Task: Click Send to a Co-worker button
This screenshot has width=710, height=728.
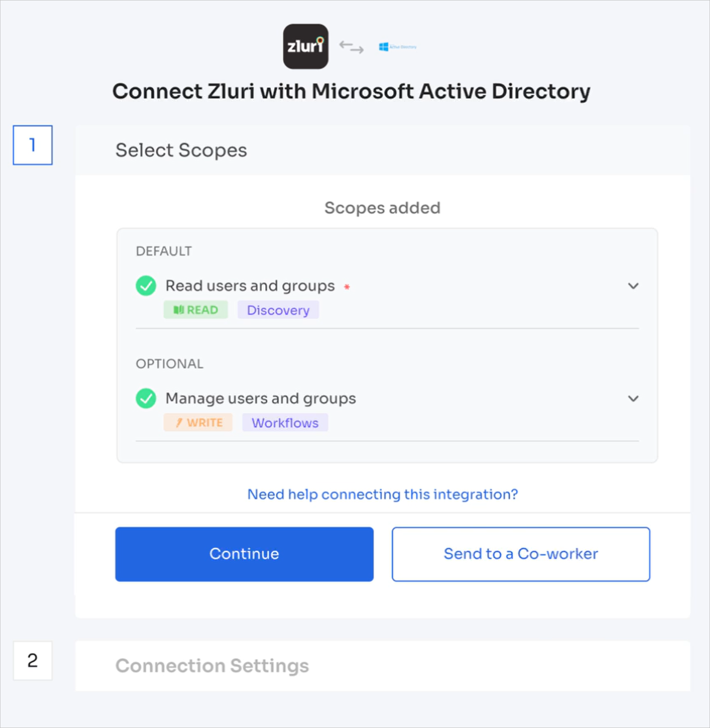Action: pyautogui.click(x=521, y=554)
